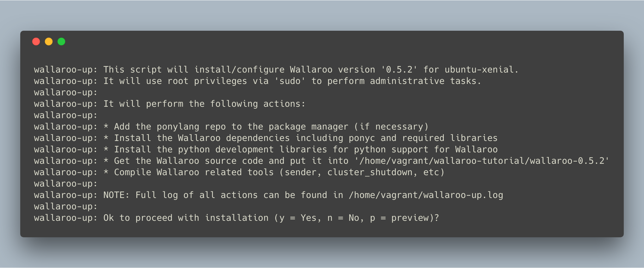Viewport: 644px width, 268px height.
Task: Click the text '(if necessary)'
Action: click(x=391, y=127)
